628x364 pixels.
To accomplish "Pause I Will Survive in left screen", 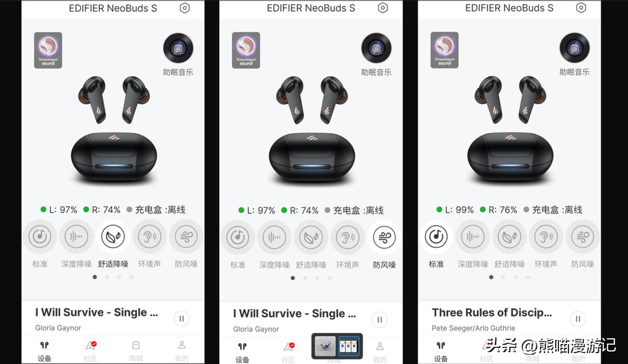I will click(x=182, y=318).
